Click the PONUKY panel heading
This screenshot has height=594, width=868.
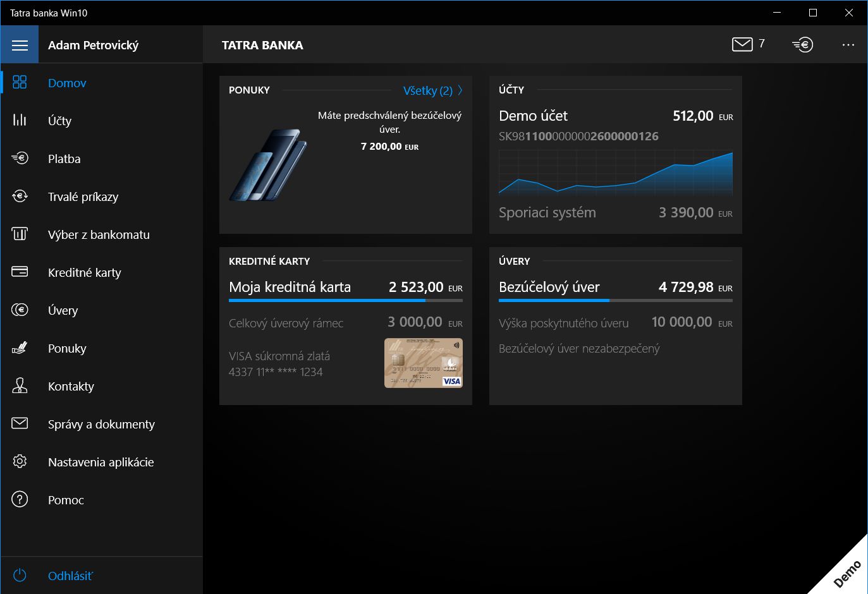point(249,90)
